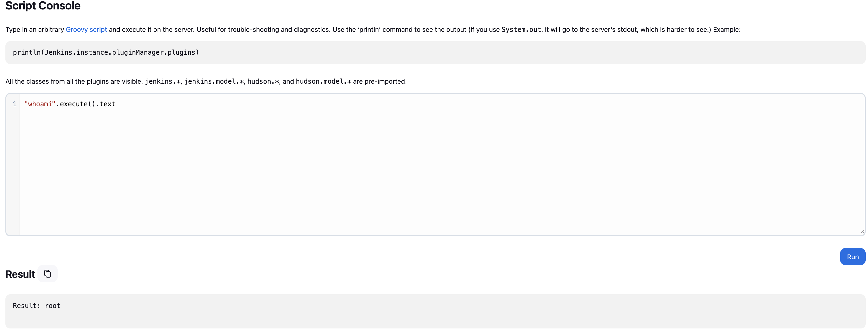Click the clipboard icon after the Result heading

(48, 274)
